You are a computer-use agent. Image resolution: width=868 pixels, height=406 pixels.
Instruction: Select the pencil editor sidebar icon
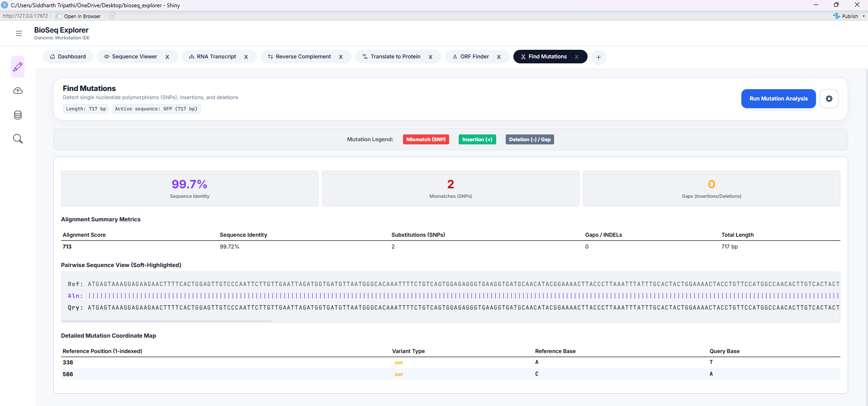pyautogui.click(x=18, y=67)
